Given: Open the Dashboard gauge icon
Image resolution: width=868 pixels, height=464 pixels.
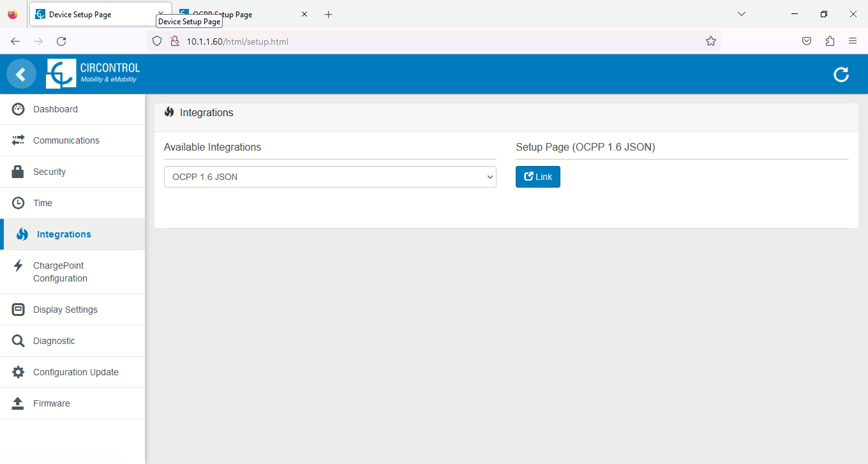Looking at the screenshot, I should point(19,109).
